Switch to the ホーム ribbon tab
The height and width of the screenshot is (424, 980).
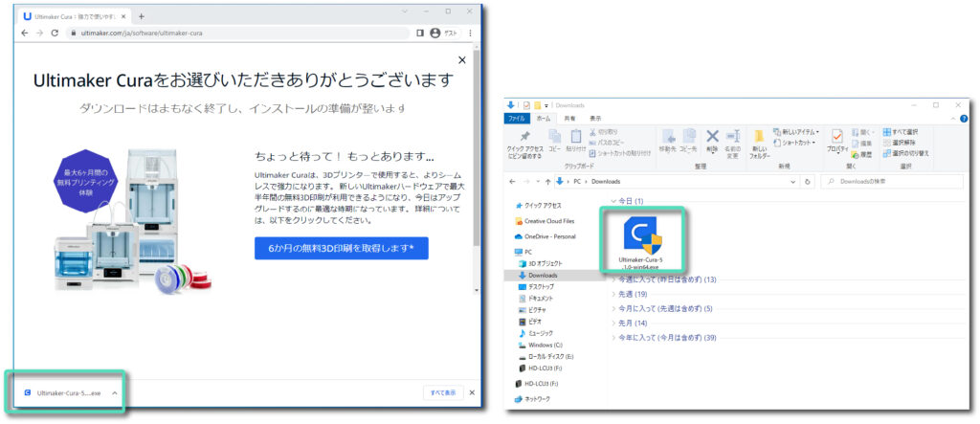[544, 118]
